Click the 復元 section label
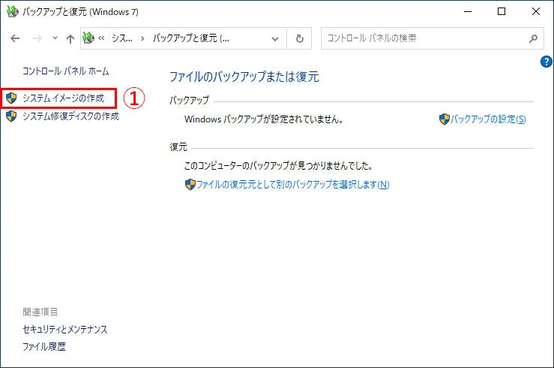 tap(178, 147)
